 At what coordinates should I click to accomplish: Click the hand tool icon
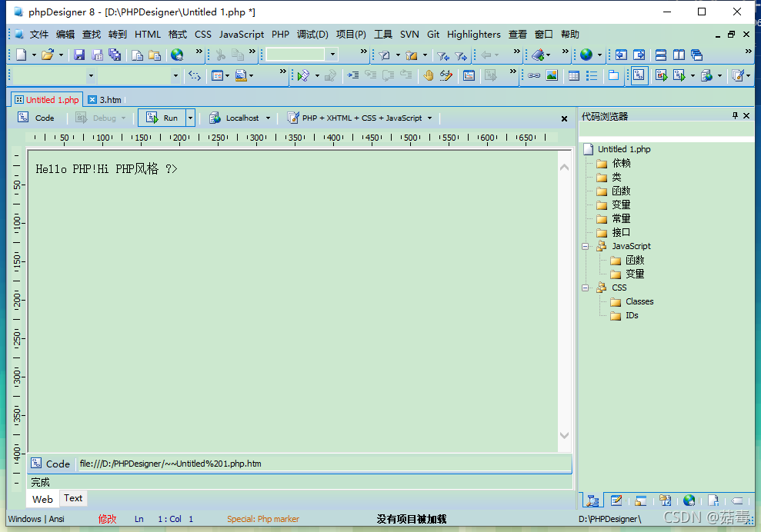click(429, 75)
